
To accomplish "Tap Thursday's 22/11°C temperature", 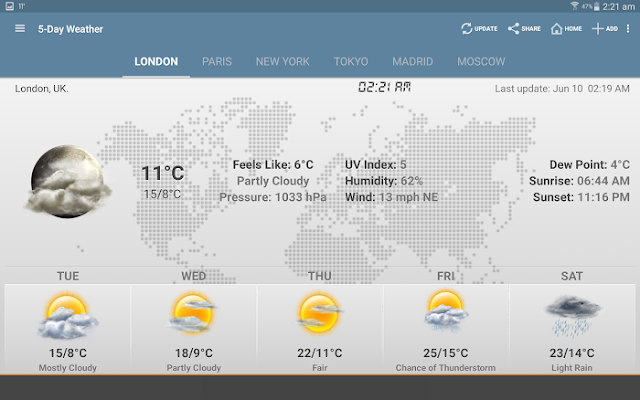I will click(320, 353).
